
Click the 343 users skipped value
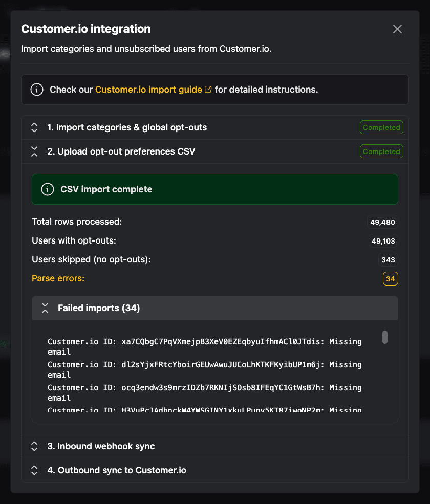pyautogui.click(x=388, y=260)
